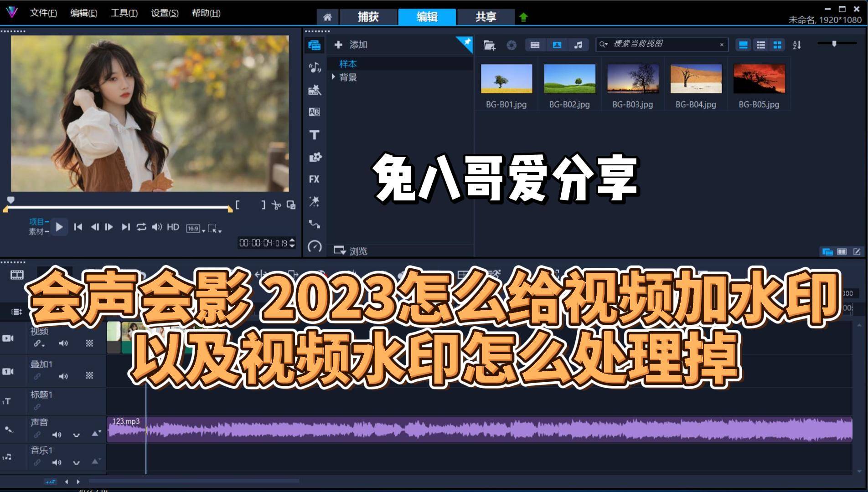Click the Overlay 1 track camera icon
The width and height of the screenshot is (868, 492).
pyautogui.click(x=8, y=371)
